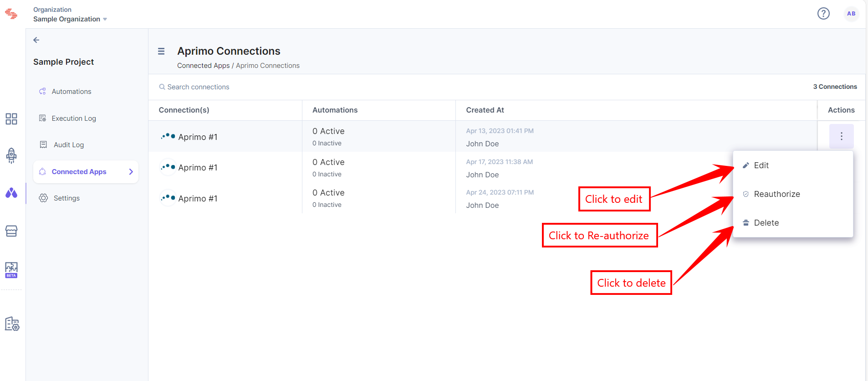868x381 pixels.
Task: Click the Aprimo logo in Apr 24 row
Action: pos(168,198)
